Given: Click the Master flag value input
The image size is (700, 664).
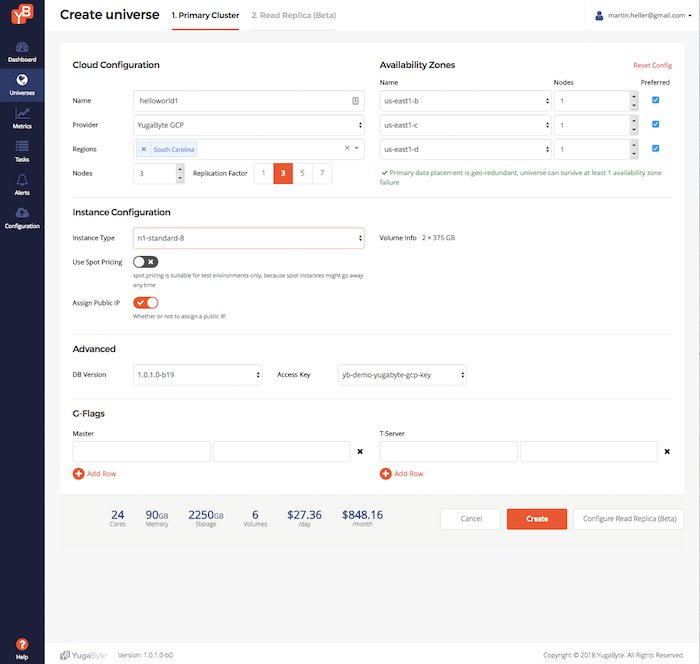Looking at the screenshot, I should 282,451.
